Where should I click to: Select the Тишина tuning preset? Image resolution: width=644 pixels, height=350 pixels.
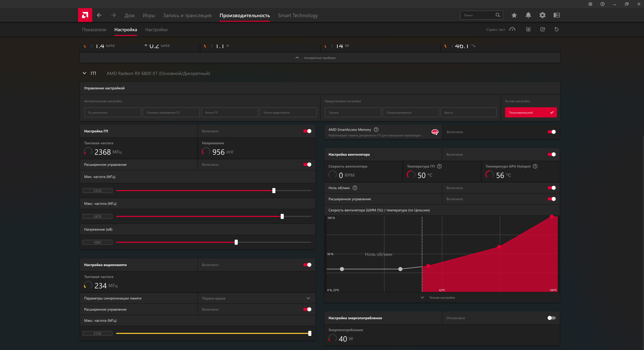tap(352, 113)
